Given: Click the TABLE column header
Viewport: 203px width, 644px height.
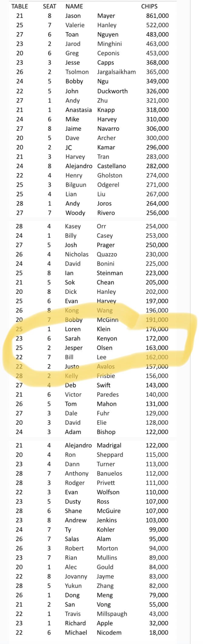Looking at the screenshot, I should [x=20, y=6].
